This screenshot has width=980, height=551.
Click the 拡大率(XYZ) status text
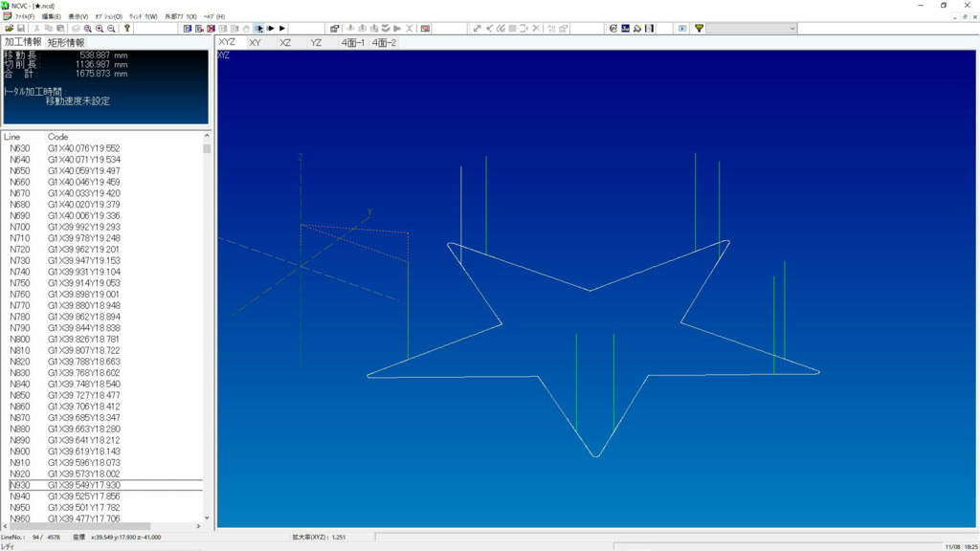[319, 537]
